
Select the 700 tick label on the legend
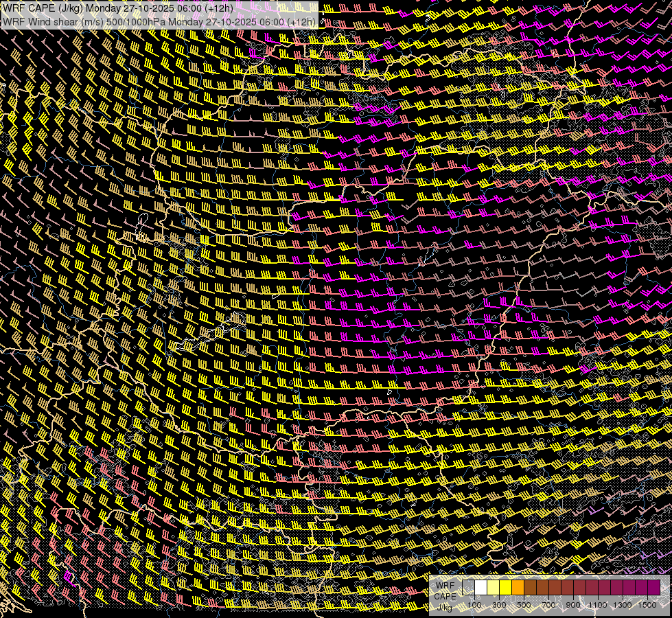pyautogui.click(x=548, y=605)
